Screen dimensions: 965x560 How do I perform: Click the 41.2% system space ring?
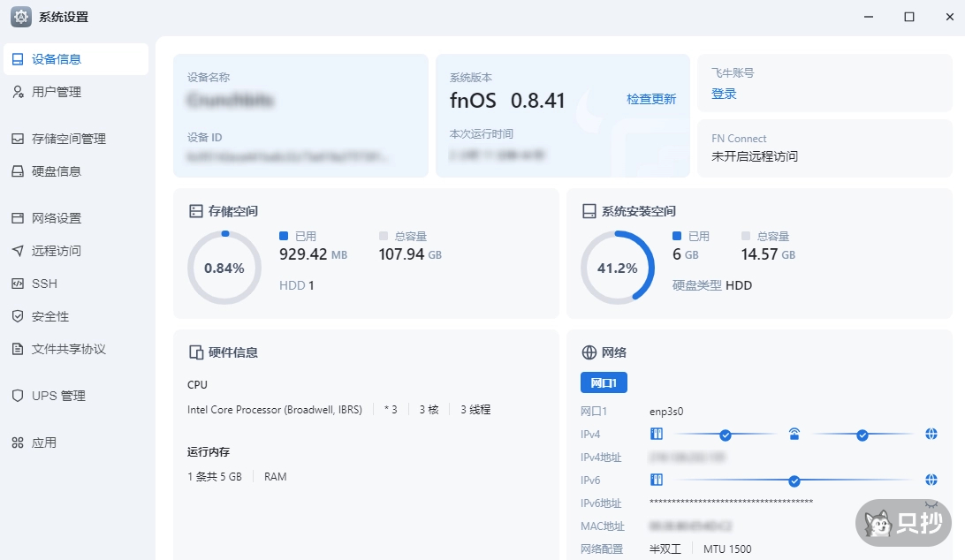click(617, 268)
